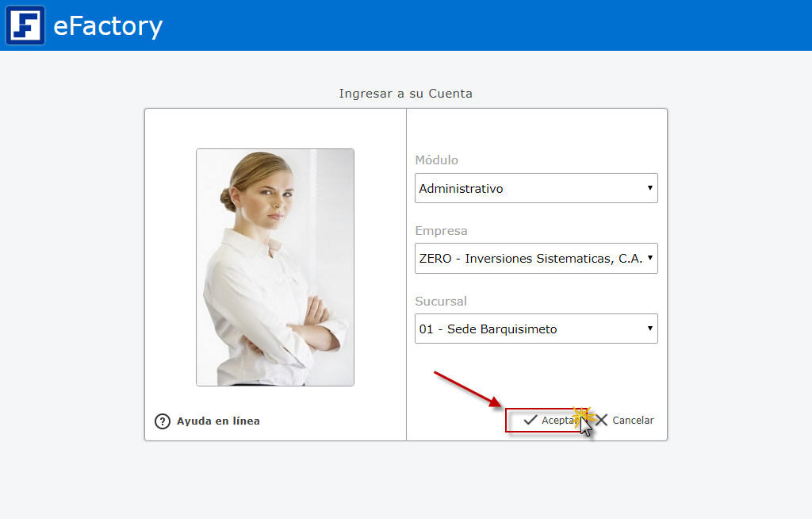Click the Sucursal field label
This screenshot has width=812, height=519.
441,302
